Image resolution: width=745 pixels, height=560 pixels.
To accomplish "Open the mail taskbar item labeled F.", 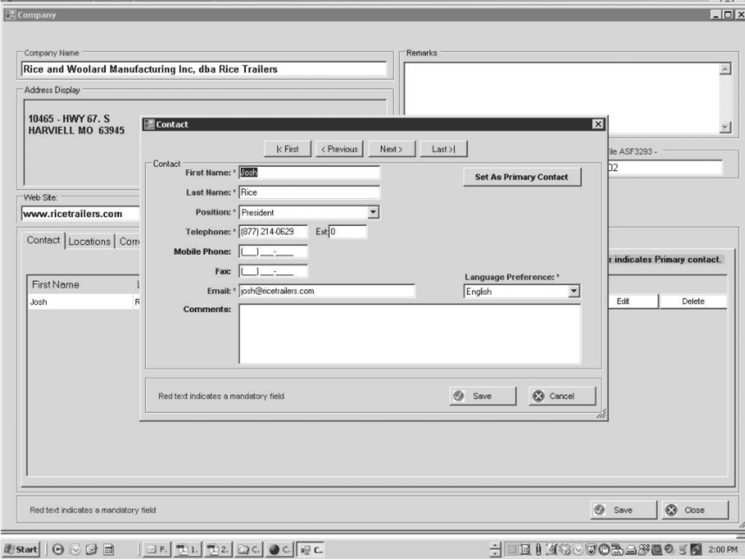I will tap(157, 549).
